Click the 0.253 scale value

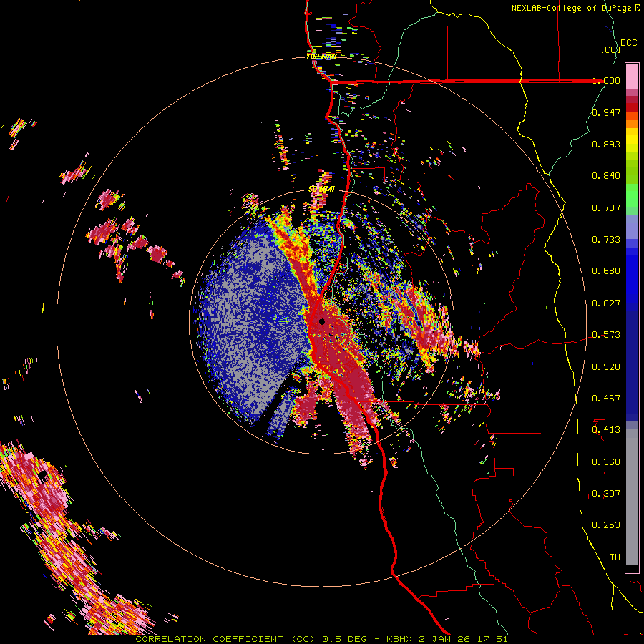pos(606,525)
